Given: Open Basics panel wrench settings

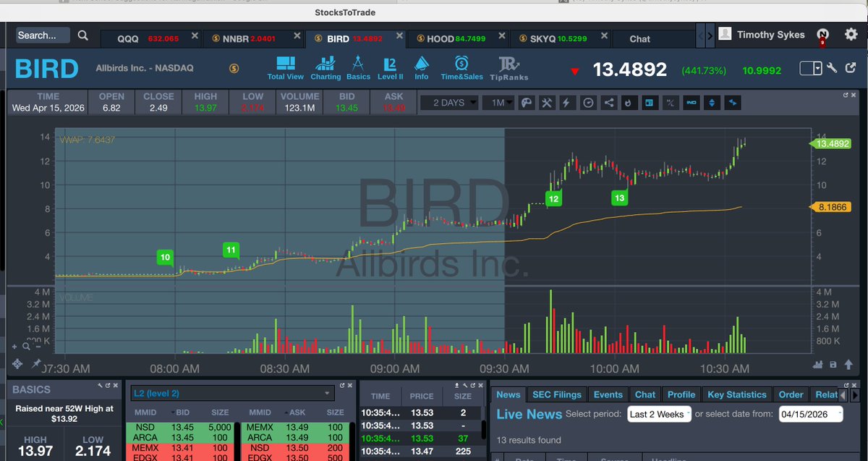Looking at the screenshot, I should pos(98,385).
